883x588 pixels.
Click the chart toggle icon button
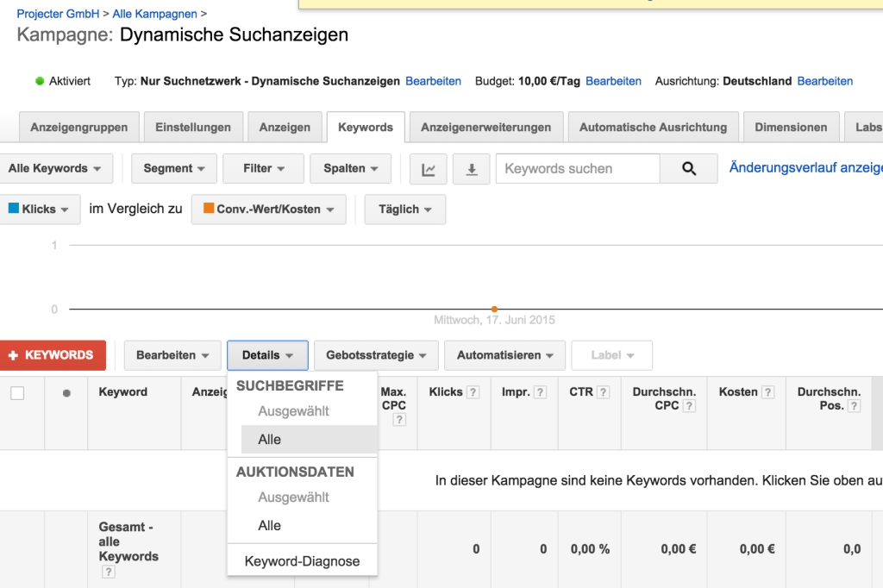(x=428, y=168)
